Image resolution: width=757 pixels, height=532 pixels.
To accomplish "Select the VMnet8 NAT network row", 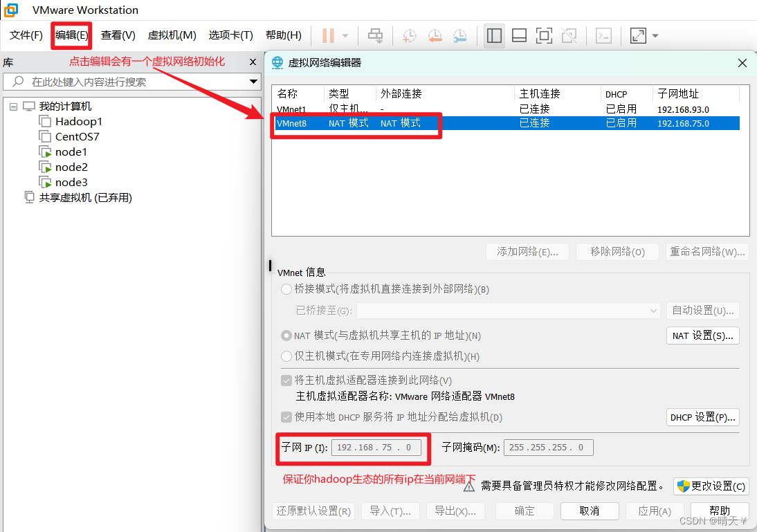I will pyautogui.click(x=506, y=123).
